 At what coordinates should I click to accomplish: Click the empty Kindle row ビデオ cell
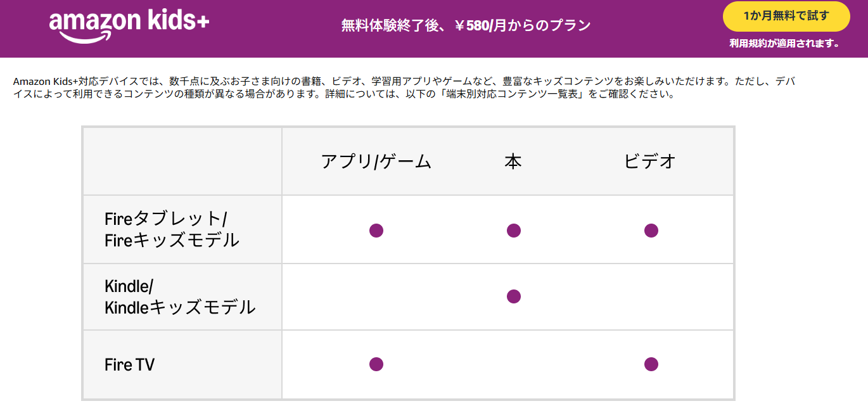click(x=651, y=296)
